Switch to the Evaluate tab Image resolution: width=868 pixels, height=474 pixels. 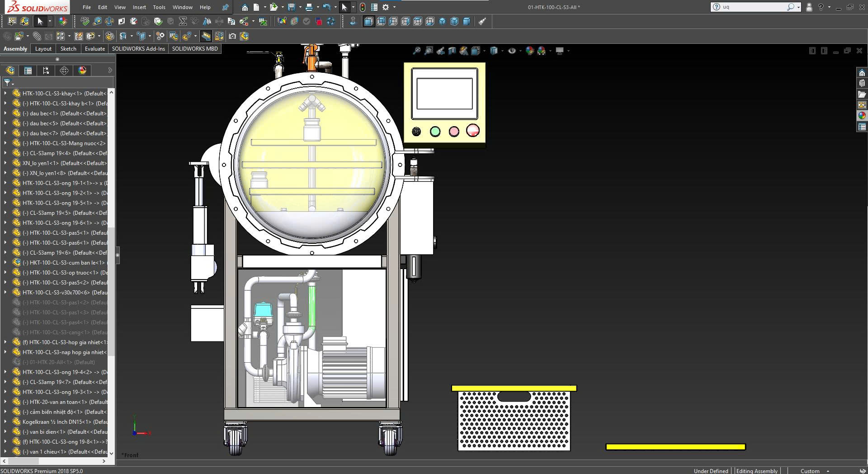click(94, 49)
